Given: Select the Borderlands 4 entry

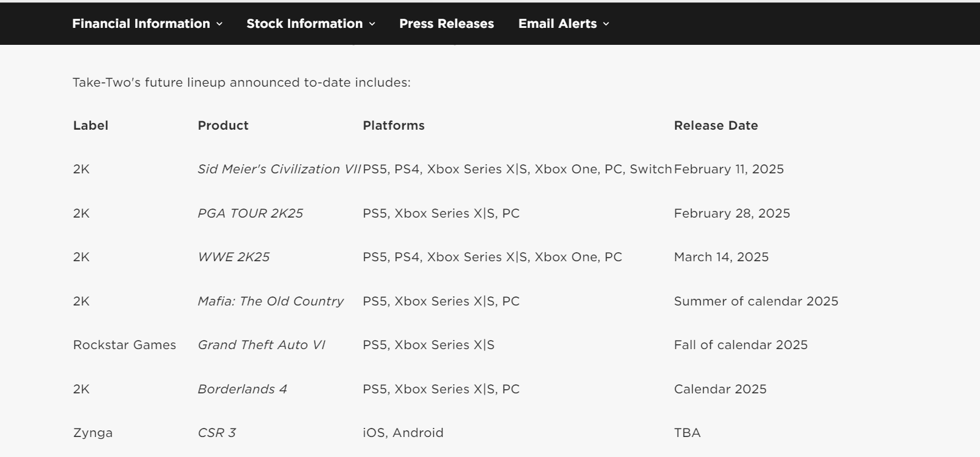Looking at the screenshot, I should point(242,389).
